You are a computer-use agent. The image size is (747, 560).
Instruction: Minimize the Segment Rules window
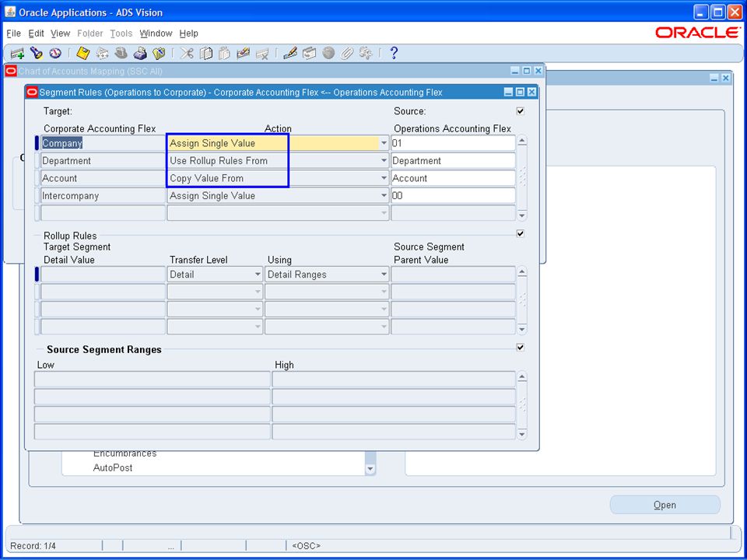click(x=509, y=92)
